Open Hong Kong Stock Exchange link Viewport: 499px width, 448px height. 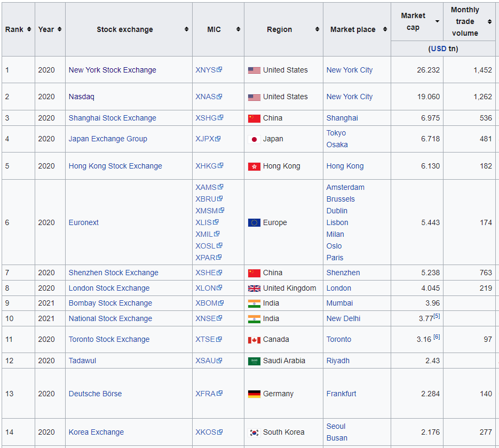[115, 166]
